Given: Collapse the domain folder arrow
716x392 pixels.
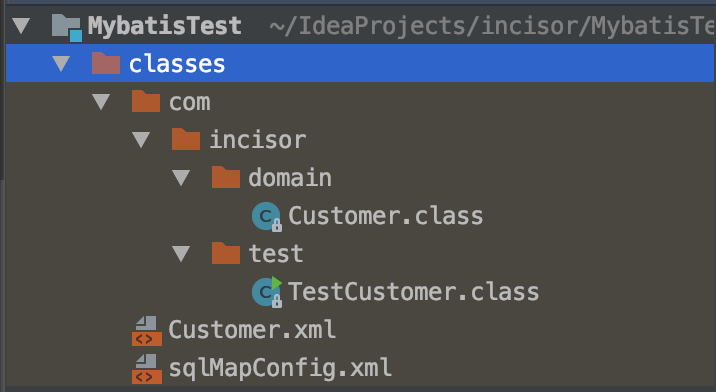Looking at the screenshot, I should [181, 177].
